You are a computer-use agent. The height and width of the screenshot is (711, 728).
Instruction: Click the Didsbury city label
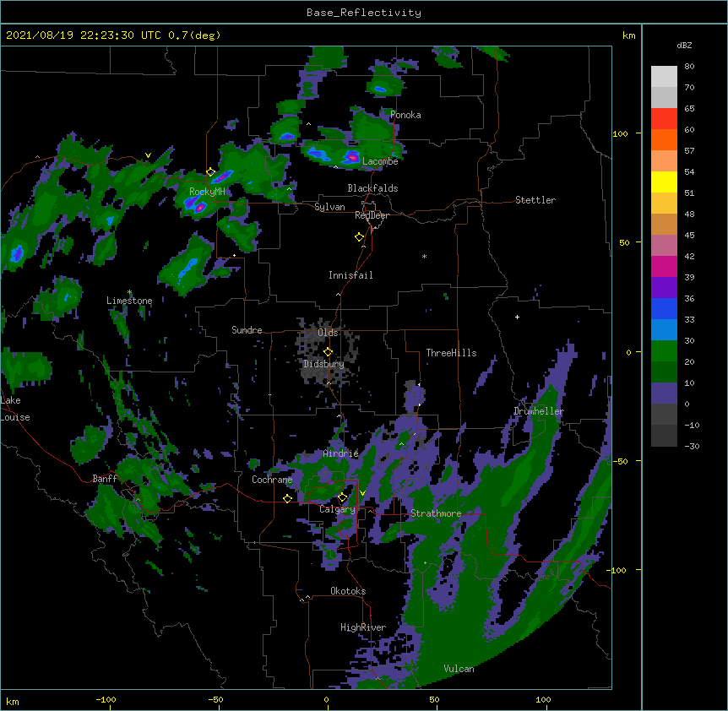click(323, 364)
